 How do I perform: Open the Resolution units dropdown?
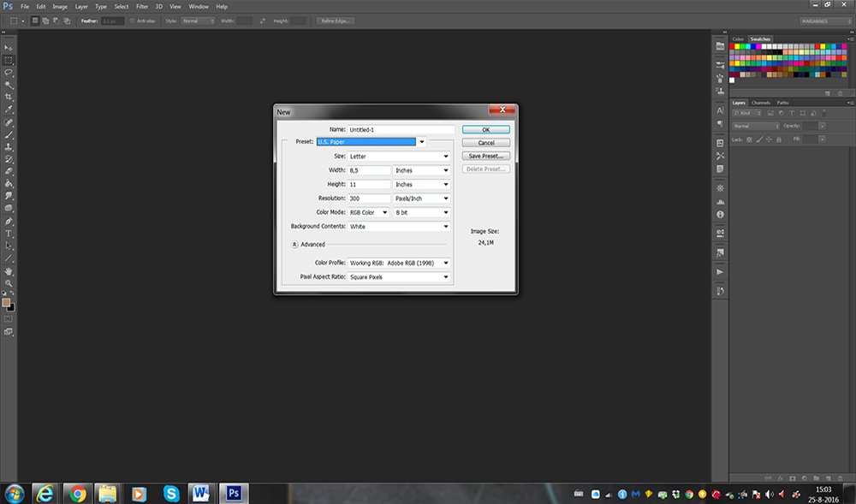(x=421, y=199)
